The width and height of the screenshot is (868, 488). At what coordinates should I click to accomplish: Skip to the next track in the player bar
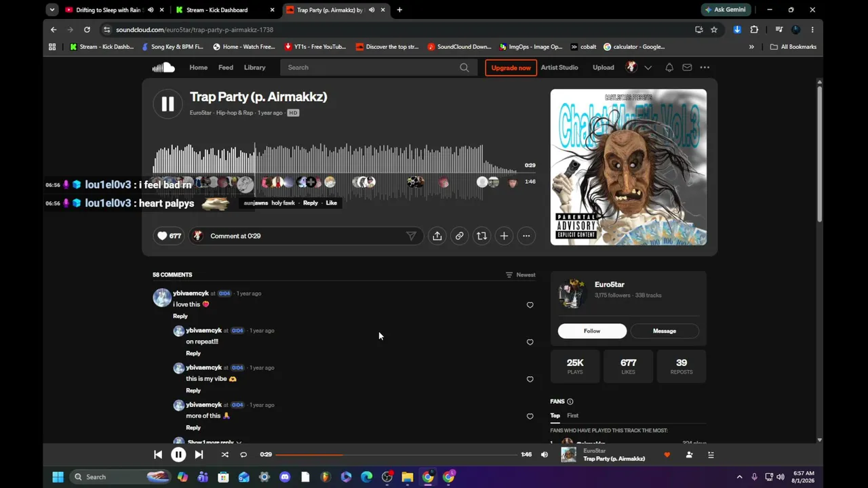199,455
